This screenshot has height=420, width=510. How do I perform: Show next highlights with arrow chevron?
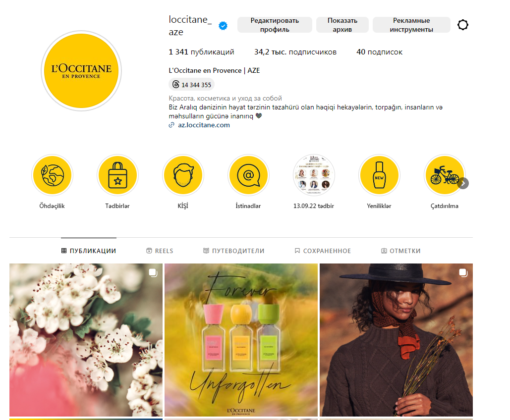pos(463,183)
